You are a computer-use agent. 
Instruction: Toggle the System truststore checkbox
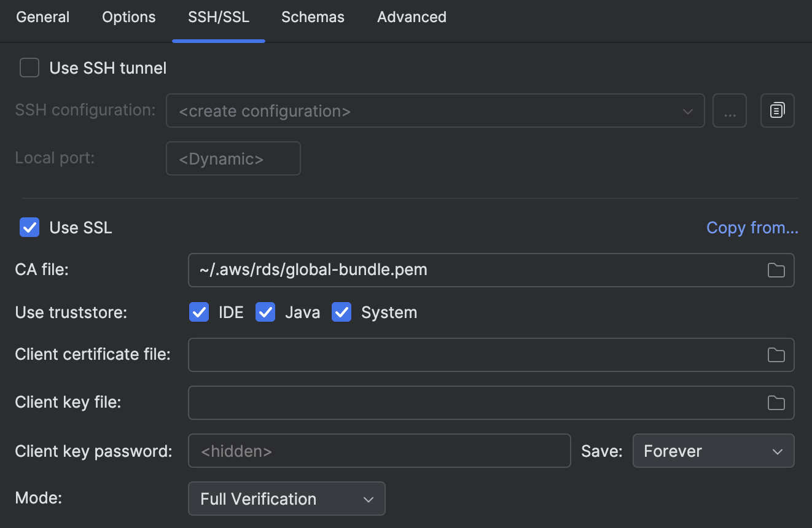pyautogui.click(x=342, y=312)
